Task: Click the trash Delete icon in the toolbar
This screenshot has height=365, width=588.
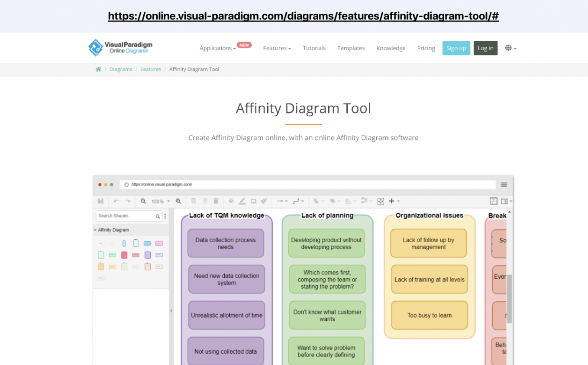Action: (216, 201)
